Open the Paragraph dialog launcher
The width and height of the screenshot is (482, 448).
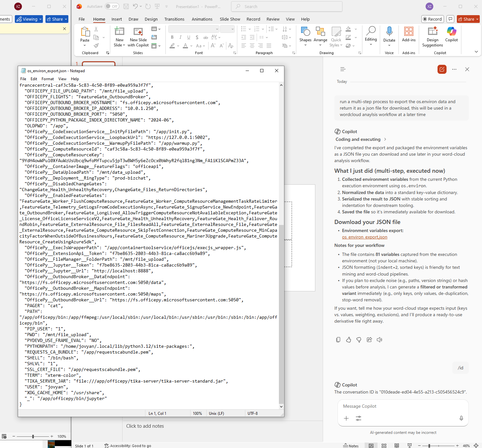[294, 53]
